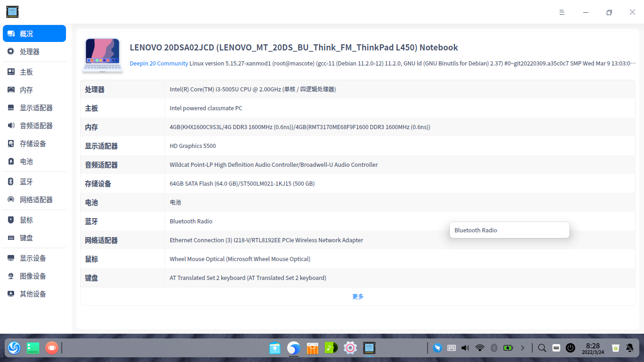
Task: Show 显示设备 display devices in sidebar
Action: coord(34,258)
